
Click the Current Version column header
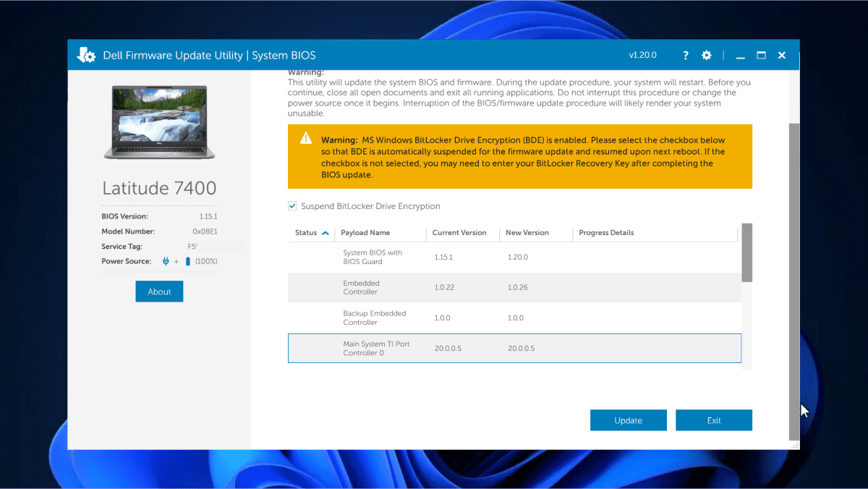pyautogui.click(x=459, y=233)
